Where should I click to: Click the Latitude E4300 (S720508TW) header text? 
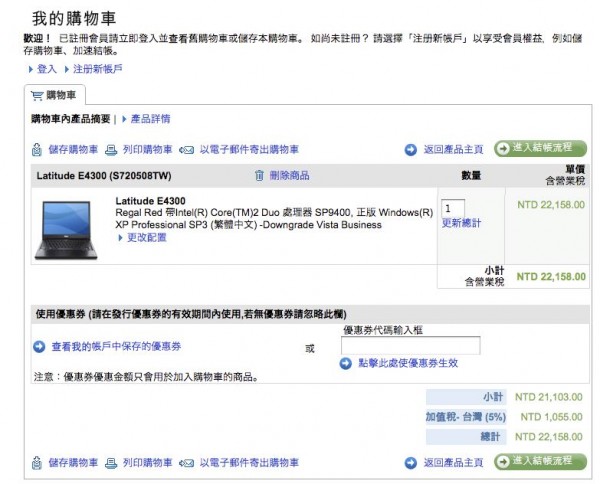pos(104,176)
